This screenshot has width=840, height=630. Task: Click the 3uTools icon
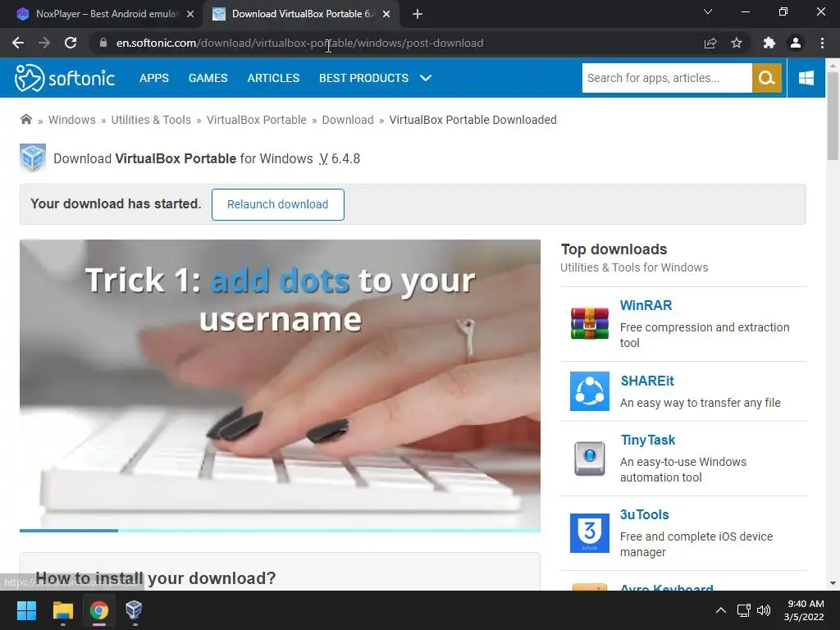589,532
